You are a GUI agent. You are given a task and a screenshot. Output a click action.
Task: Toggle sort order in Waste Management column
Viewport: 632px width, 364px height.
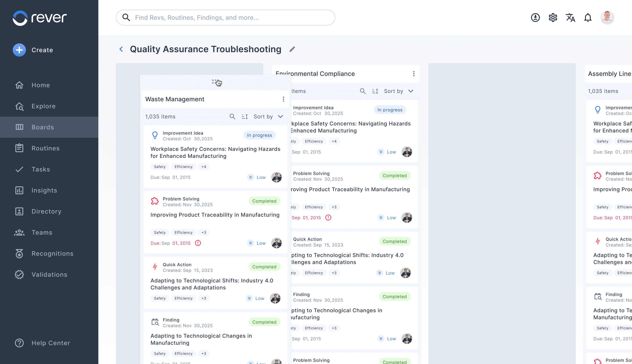click(245, 116)
